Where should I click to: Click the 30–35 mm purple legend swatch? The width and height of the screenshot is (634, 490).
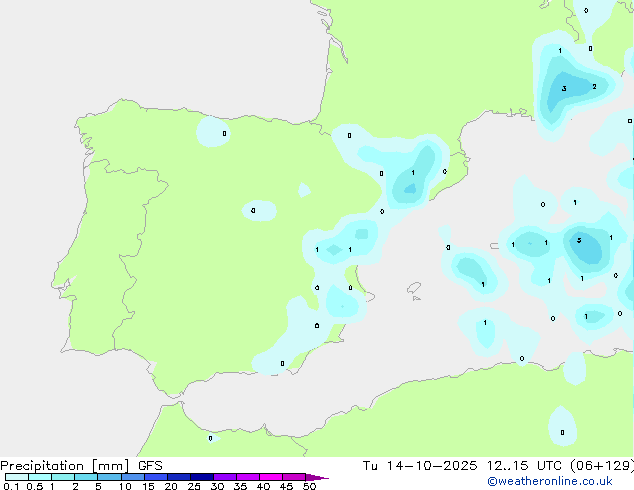(225, 477)
